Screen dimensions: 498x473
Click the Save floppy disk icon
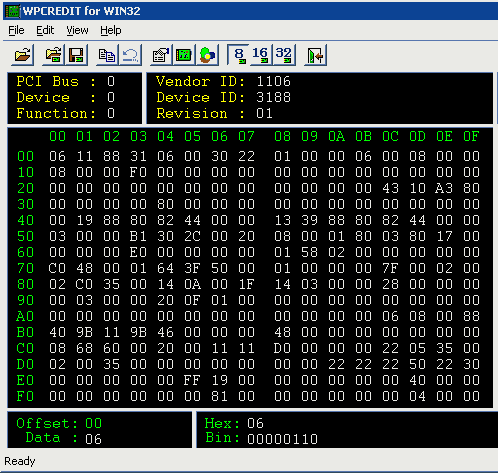(x=76, y=55)
